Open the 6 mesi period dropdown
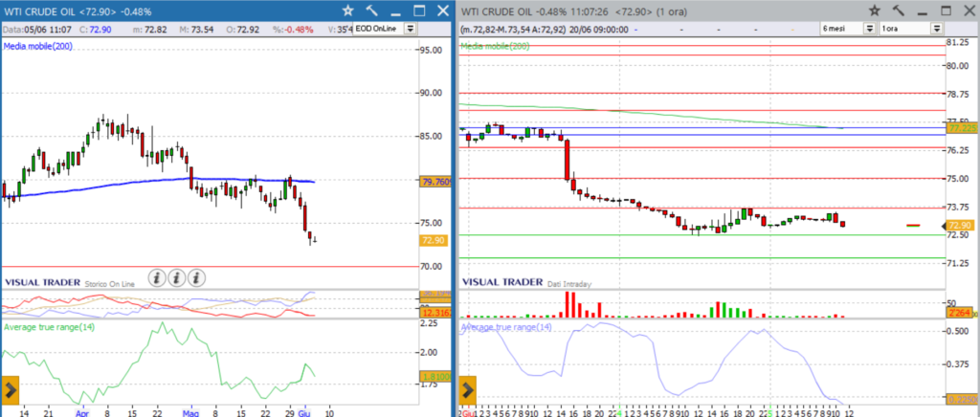 [x=869, y=28]
